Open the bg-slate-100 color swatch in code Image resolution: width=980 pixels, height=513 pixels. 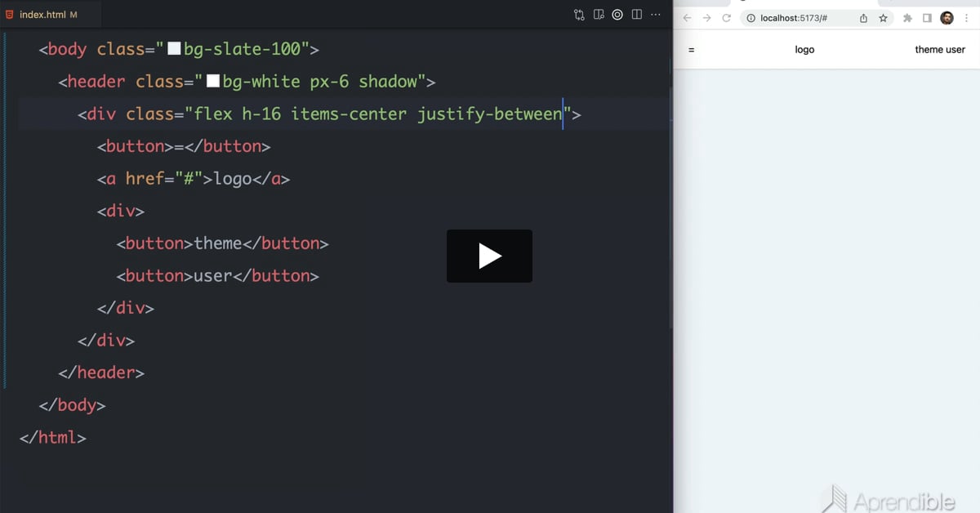coord(174,49)
